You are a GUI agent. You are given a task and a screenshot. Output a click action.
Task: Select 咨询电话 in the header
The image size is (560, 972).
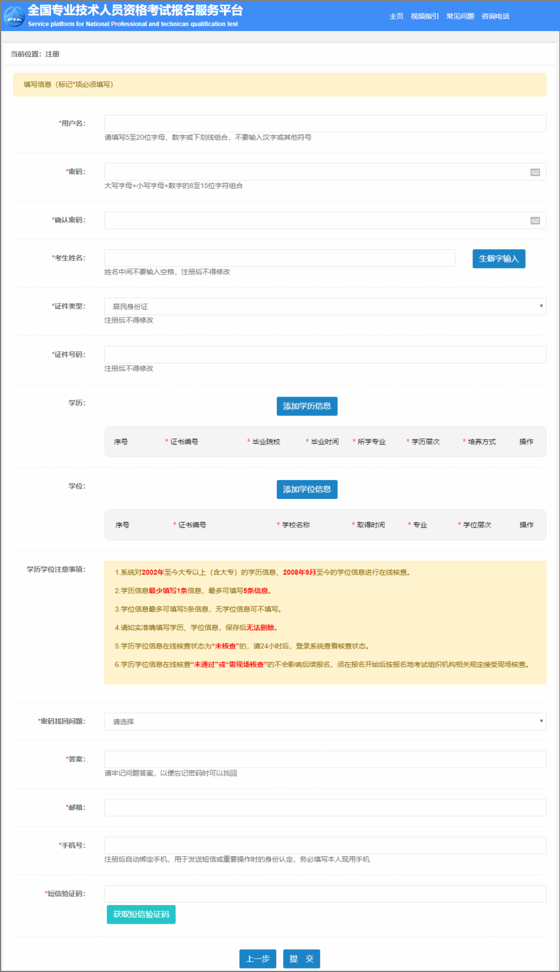click(x=495, y=16)
